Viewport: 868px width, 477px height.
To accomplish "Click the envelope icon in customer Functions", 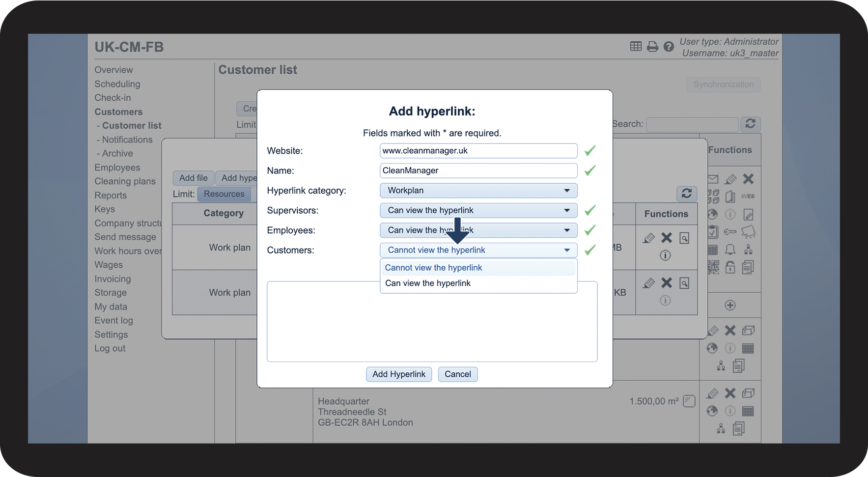I will [713, 179].
